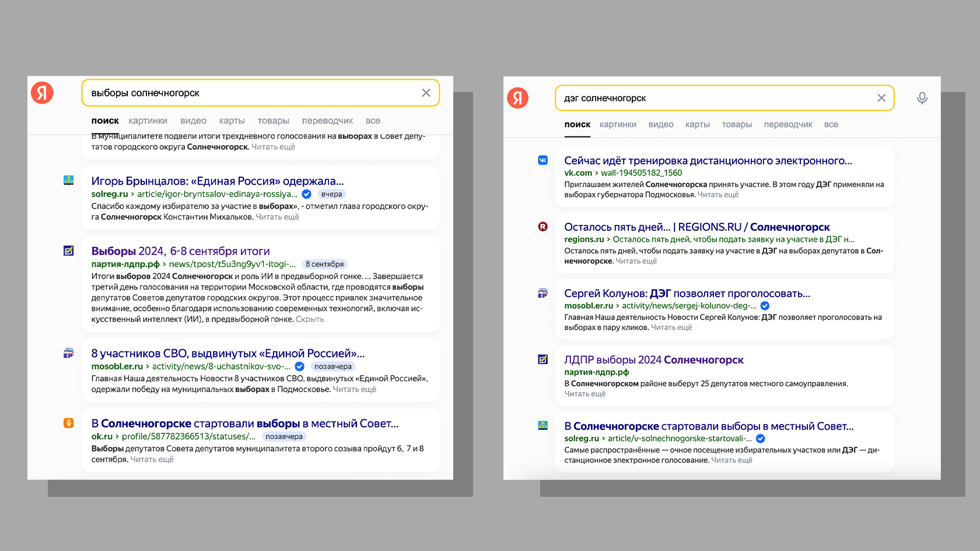Switch to 'картинки' tab in right window
Image resolution: width=980 pixels, height=551 pixels.
coord(618,125)
